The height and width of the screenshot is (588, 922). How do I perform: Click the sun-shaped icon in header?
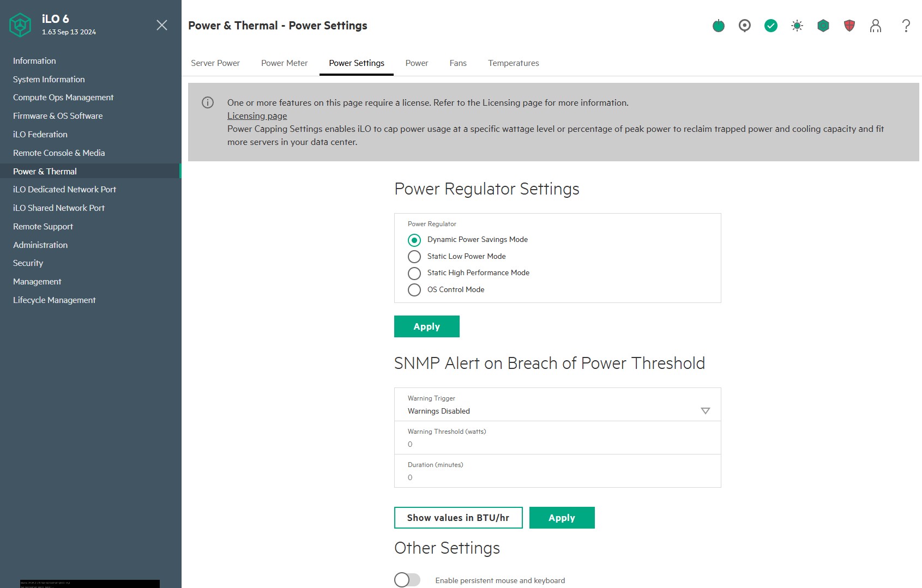[797, 26]
